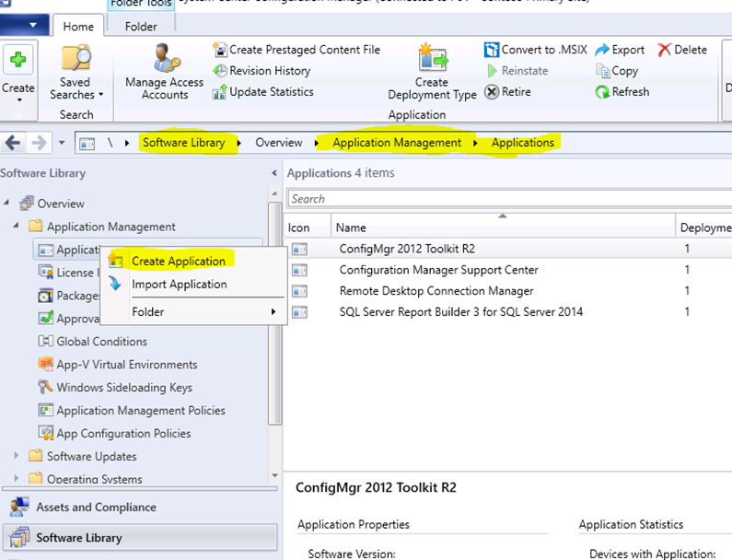Image resolution: width=732 pixels, height=560 pixels.
Task: Click the breadcrumb root console icon
Action: 87,143
